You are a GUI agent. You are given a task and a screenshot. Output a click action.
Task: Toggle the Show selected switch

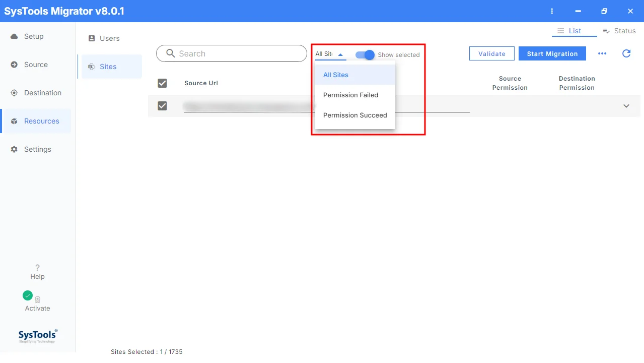365,54
